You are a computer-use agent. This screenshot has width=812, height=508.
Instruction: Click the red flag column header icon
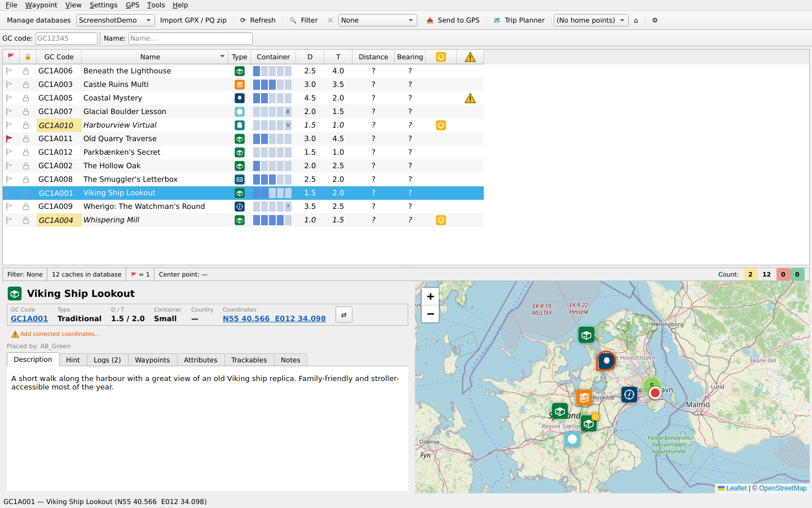click(11, 56)
